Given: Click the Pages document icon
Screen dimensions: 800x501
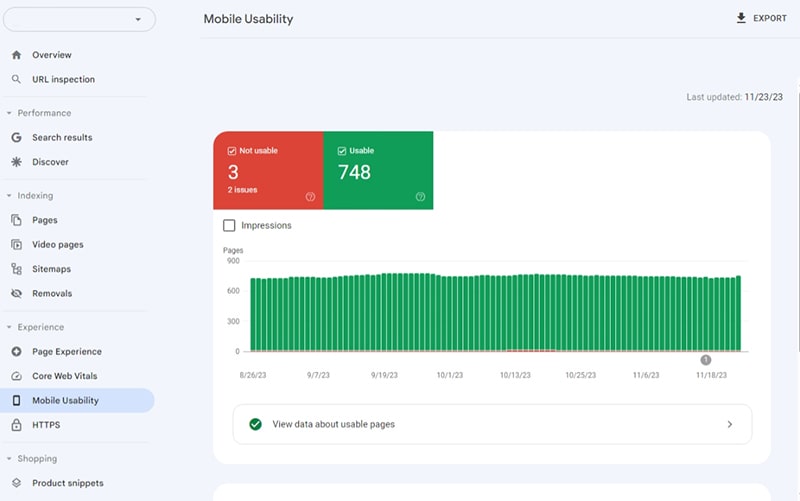Looking at the screenshot, I should click(x=16, y=220).
